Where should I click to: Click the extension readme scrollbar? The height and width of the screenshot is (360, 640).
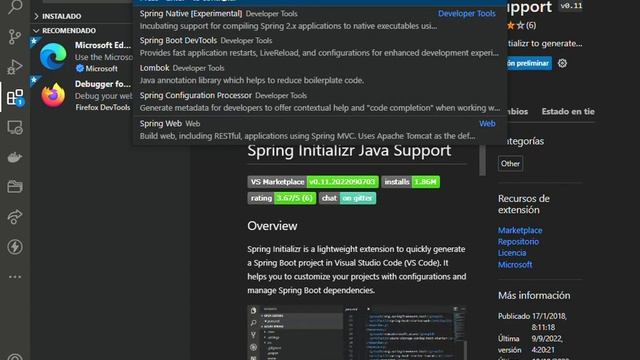482,160
